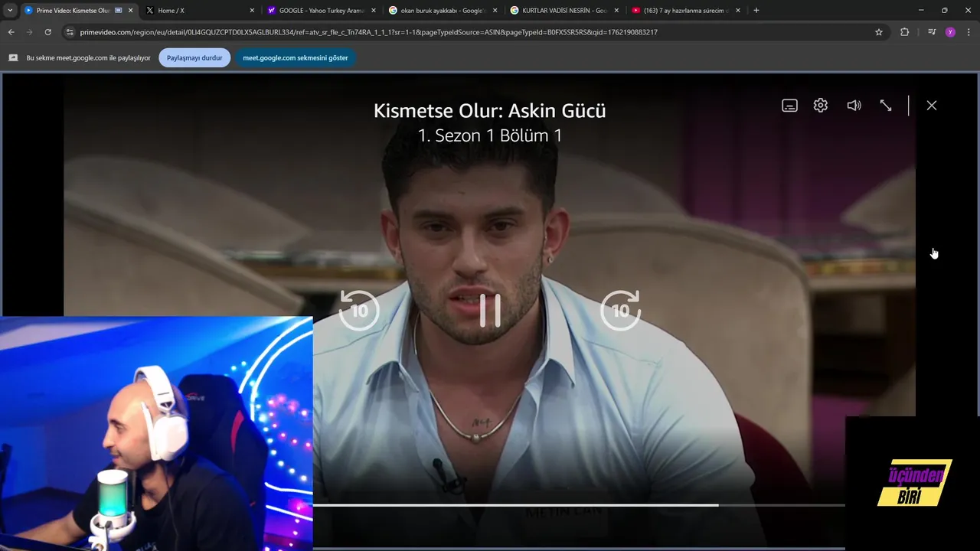Go back to the previous page

pos(11,32)
